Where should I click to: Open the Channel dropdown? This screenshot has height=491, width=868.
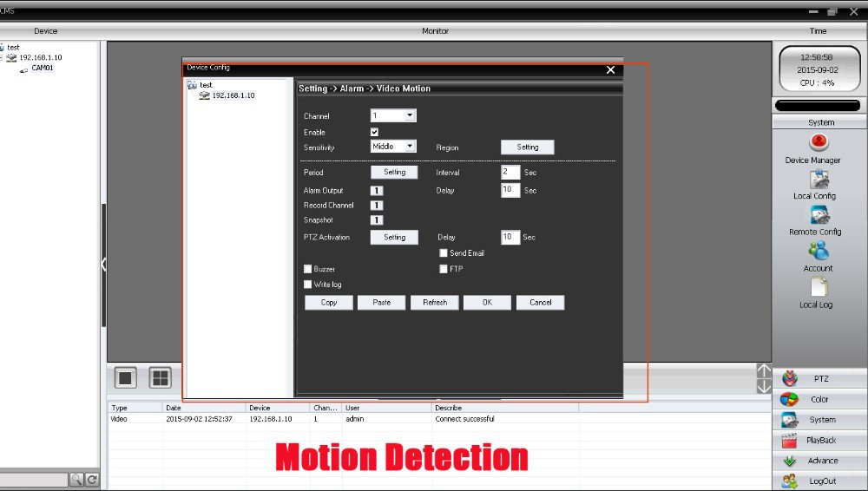coord(410,115)
